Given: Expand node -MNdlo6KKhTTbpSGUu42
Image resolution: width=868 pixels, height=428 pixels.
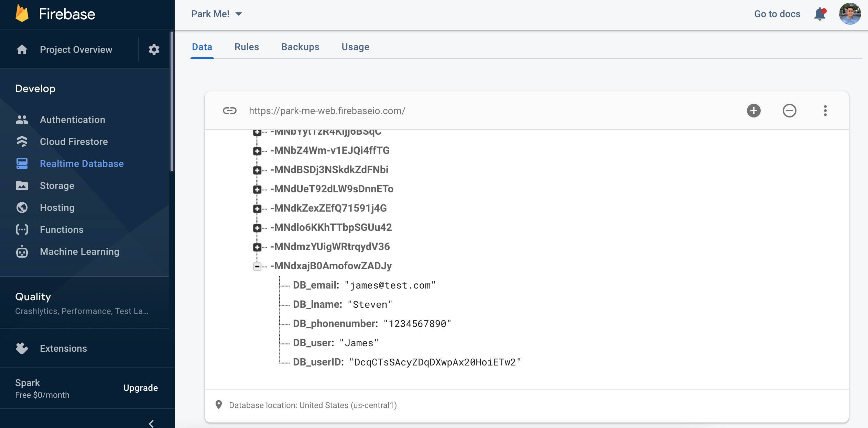Looking at the screenshot, I should click(x=257, y=228).
